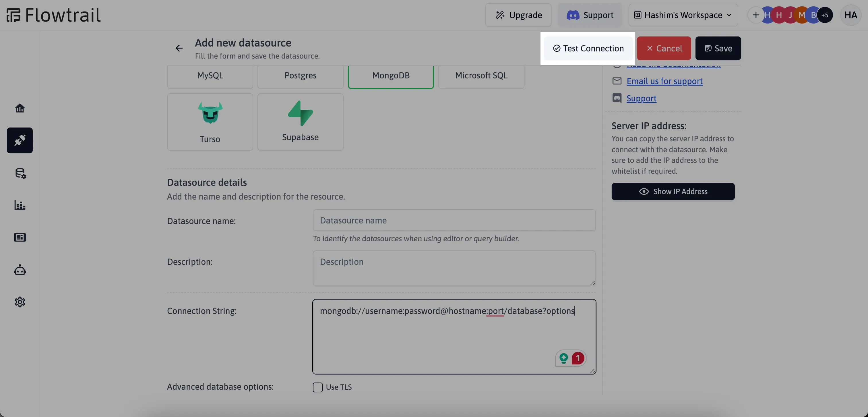Click the envelope icon beside Email us
Screen dimensions: 868x417
pyautogui.click(x=617, y=81)
